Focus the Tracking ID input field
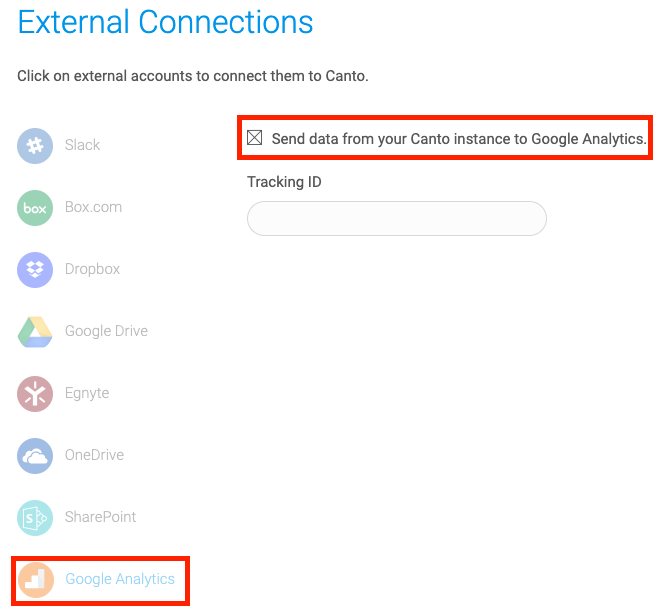658x609 pixels. point(397,218)
